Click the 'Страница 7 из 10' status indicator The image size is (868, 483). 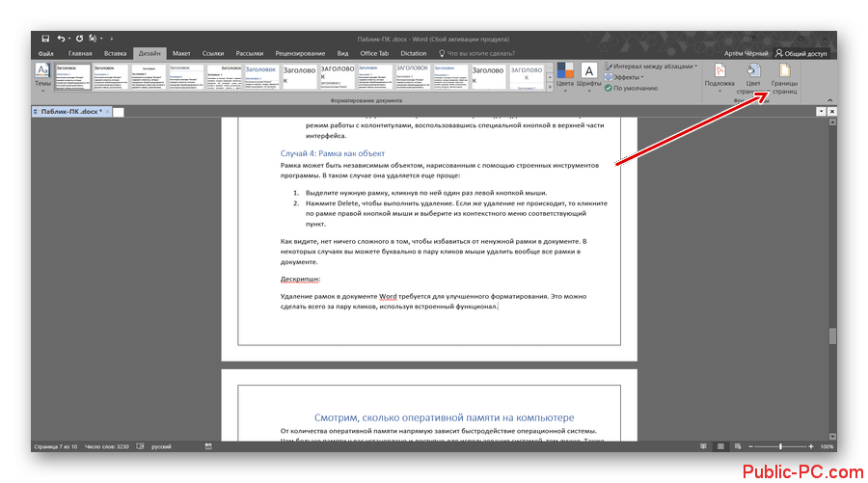[56, 446]
